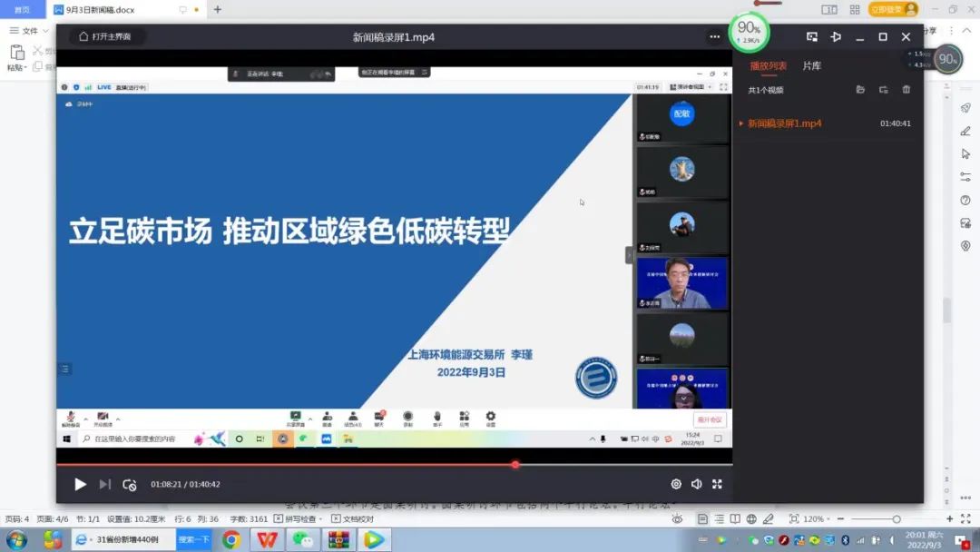This screenshot has height=552, width=980.
Task: Open a new WPS document tab
Action: pos(217,10)
